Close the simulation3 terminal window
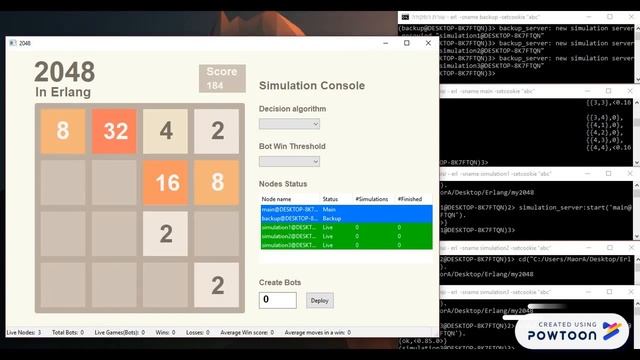 tap(631, 292)
